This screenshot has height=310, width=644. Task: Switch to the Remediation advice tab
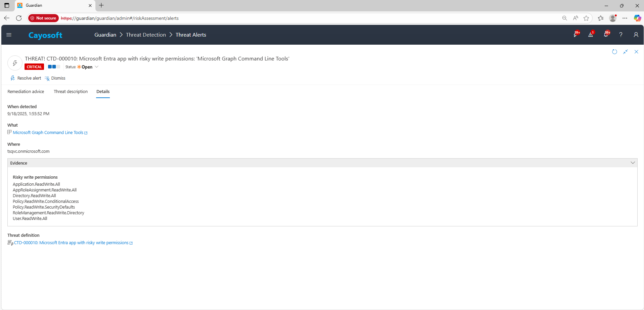pos(26,92)
